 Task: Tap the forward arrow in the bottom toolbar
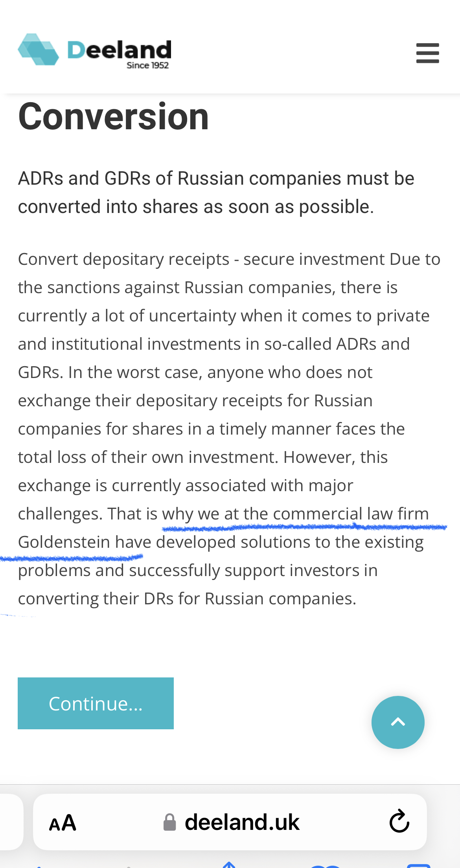point(129,866)
